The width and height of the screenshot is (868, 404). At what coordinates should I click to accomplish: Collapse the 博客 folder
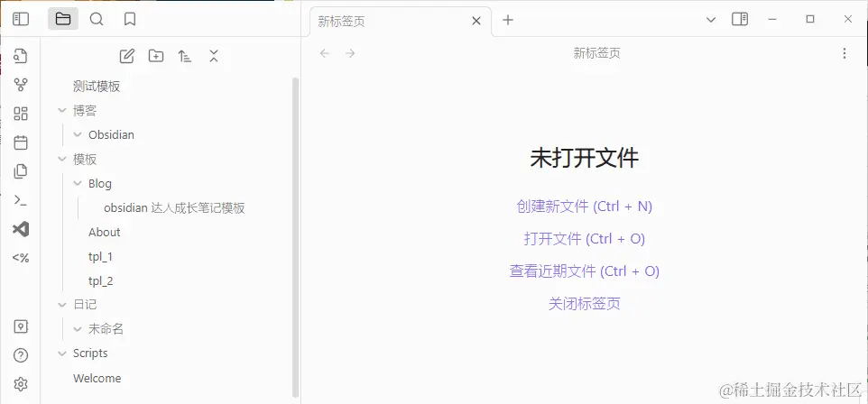(62, 111)
